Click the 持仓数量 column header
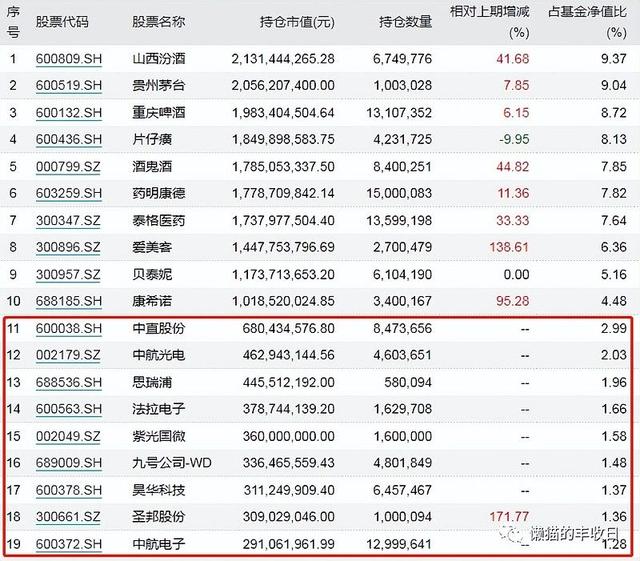640x561 pixels. 405,22
